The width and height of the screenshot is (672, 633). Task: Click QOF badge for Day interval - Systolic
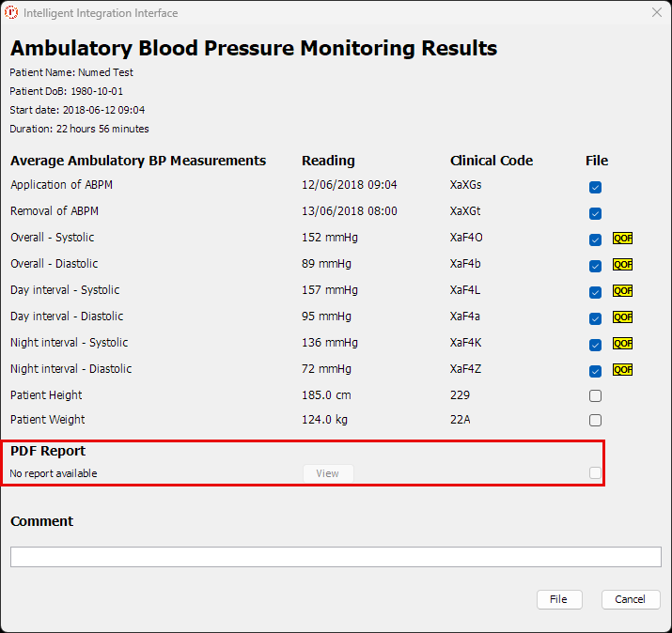click(622, 291)
